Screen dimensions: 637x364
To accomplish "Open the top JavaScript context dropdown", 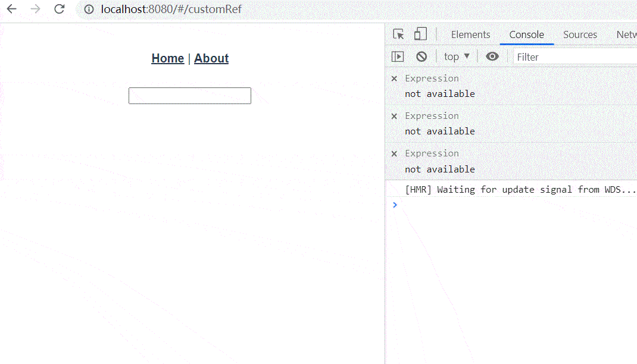I will click(457, 57).
